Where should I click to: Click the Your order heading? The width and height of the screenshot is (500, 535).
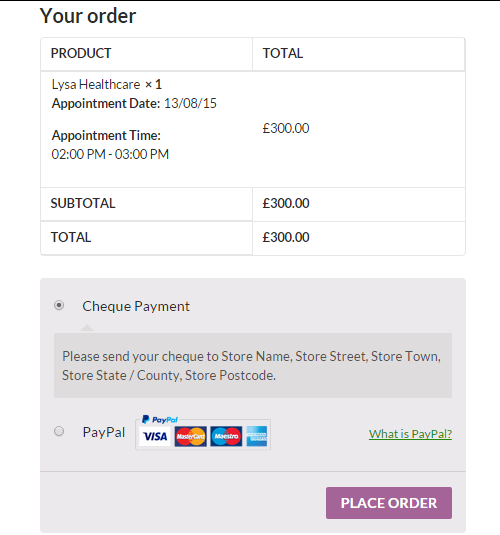tap(88, 16)
